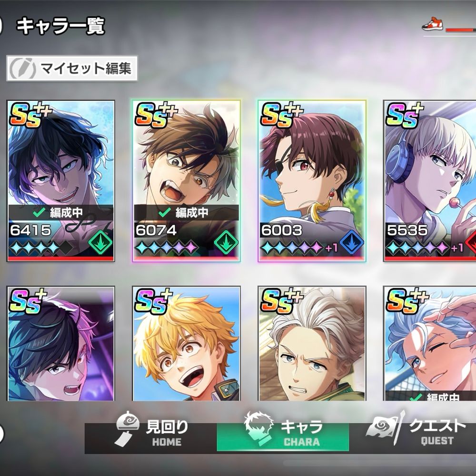
Task: Open the grey-haired SS++ character with green jacket
Action: pos(312,343)
